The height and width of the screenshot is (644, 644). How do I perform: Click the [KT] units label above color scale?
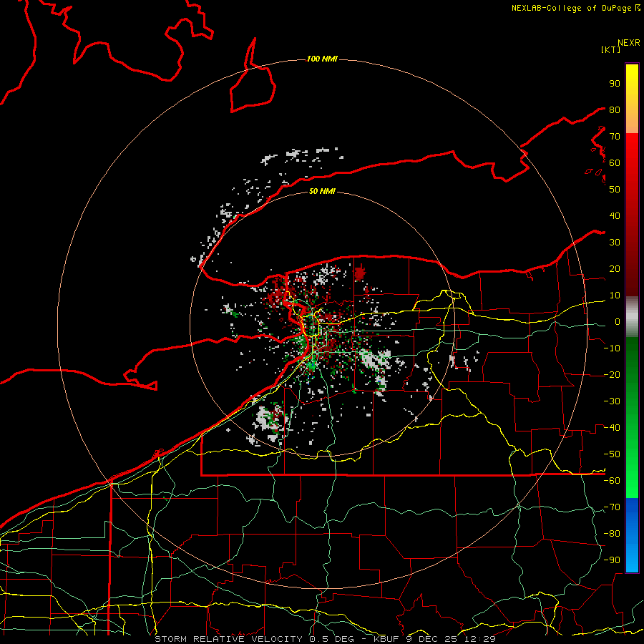[x=610, y=49]
